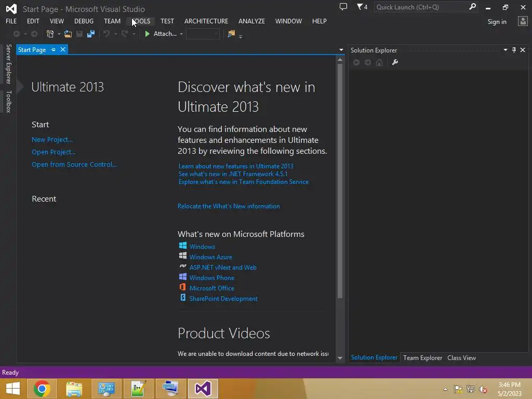Screen dimensions: 532x399
Task: Click the Solution Explorer Home icon
Action: [x=379, y=62]
